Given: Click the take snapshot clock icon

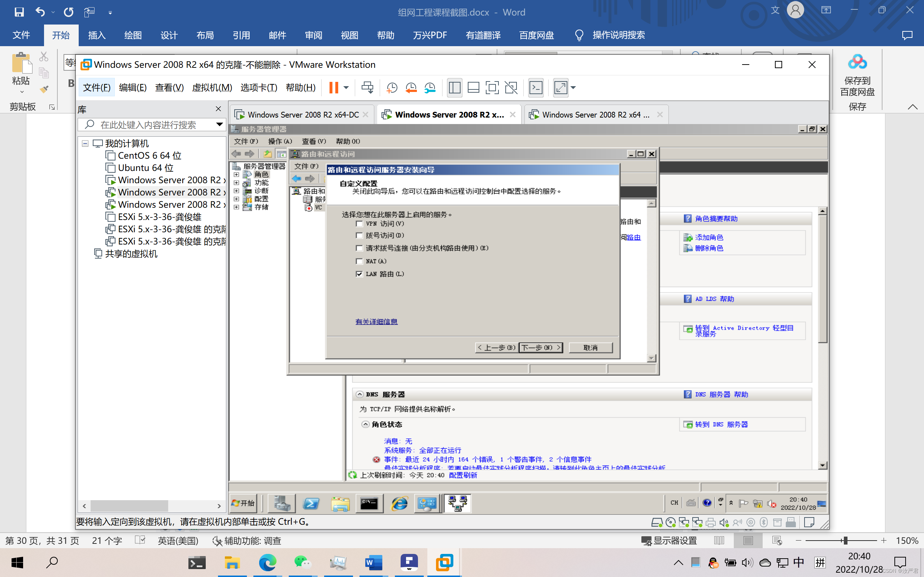Looking at the screenshot, I should [x=392, y=88].
